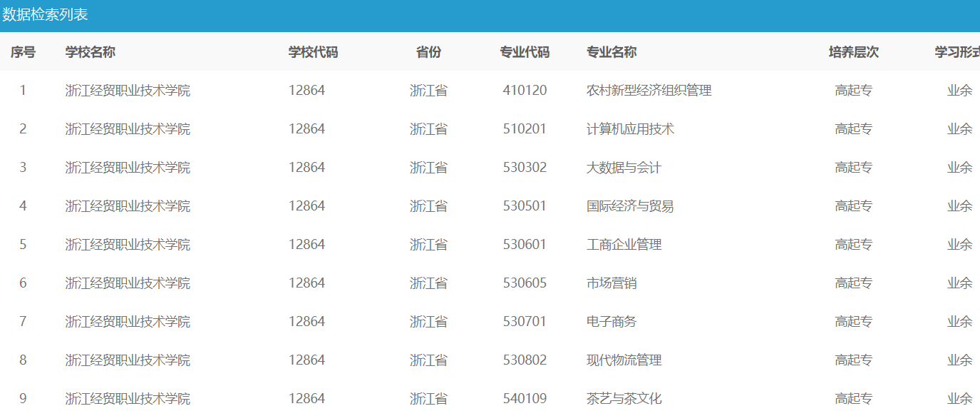The image size is (980, 411).
Task: Click sequence number 5
Action: [23, 245]
